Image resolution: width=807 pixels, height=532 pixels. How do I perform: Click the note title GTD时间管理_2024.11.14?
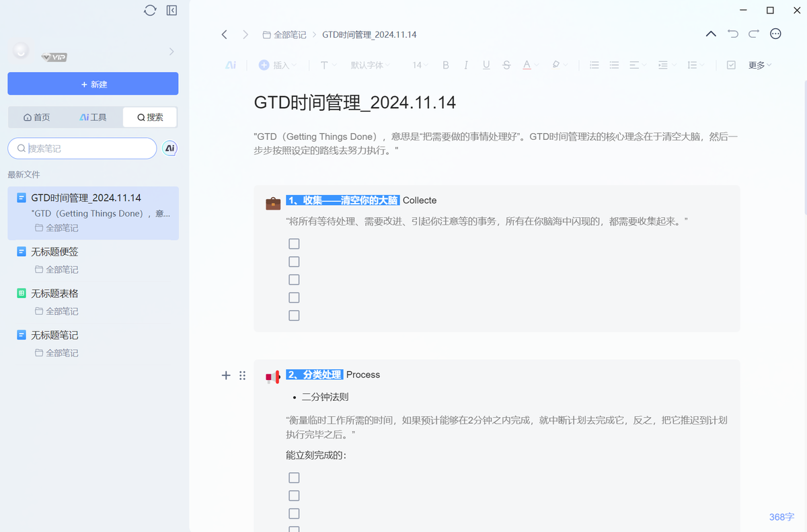pyautogui.click(x=355, y=102)
